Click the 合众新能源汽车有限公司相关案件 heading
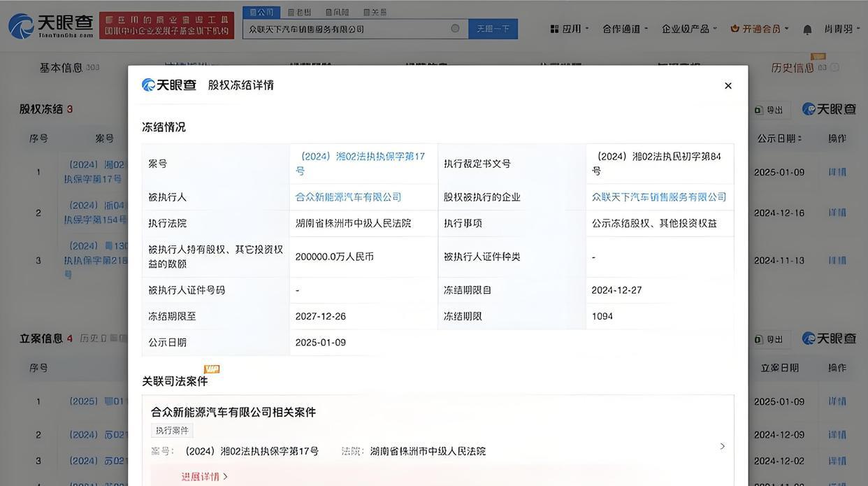This screenshot has height=486, width=868. click(233, 412)
